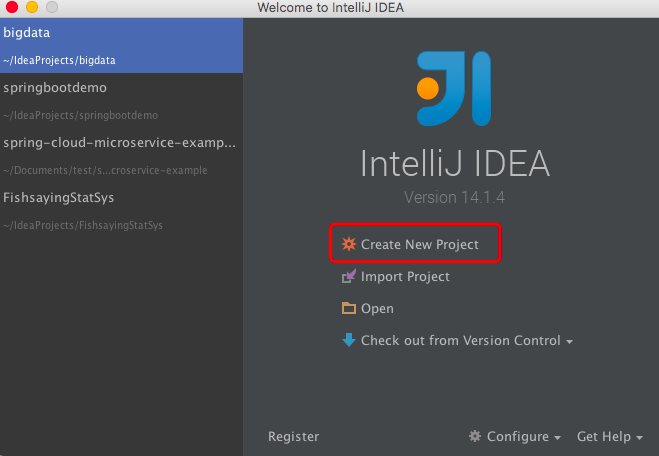This screenshot has width=659, height=456.
Task: Click the Open project option
Action: [x=377, y=309]
